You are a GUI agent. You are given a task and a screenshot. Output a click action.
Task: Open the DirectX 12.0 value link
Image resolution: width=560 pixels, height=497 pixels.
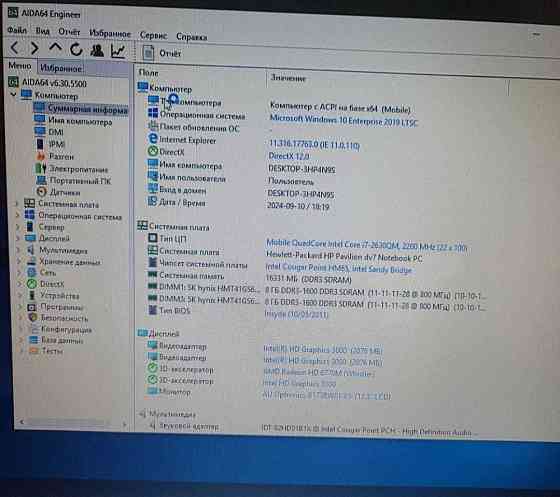[289, 156]
